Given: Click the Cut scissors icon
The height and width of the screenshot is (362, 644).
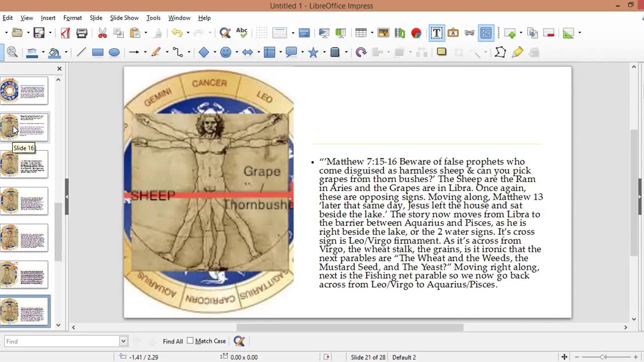Looking at the screenshot, I should click(102, 33).
